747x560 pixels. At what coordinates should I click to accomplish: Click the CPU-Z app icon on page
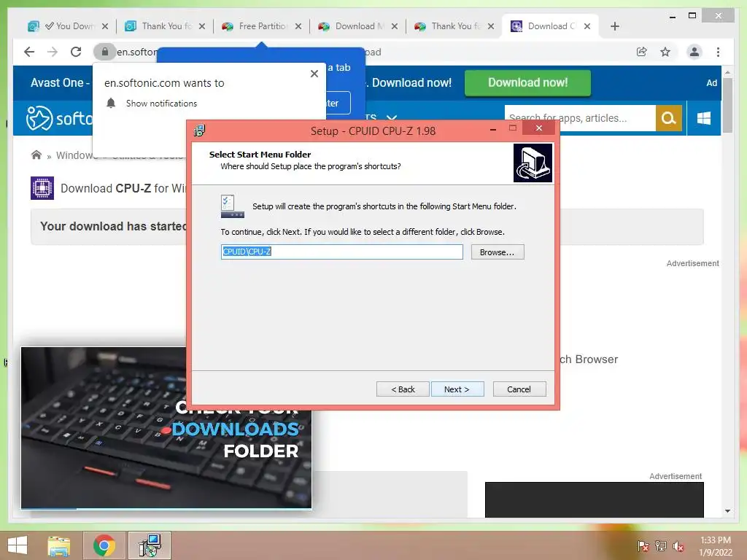pyautogui.click(x=42, y=187)
